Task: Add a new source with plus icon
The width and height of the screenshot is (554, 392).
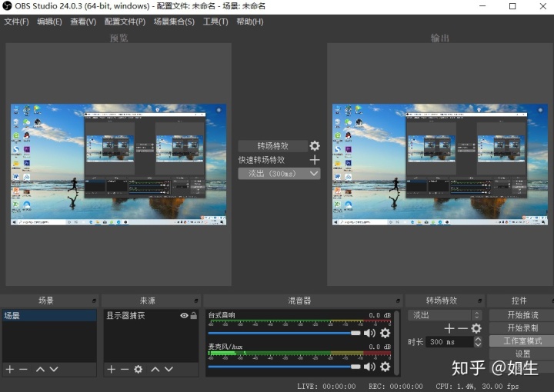Action: [112, 369]
